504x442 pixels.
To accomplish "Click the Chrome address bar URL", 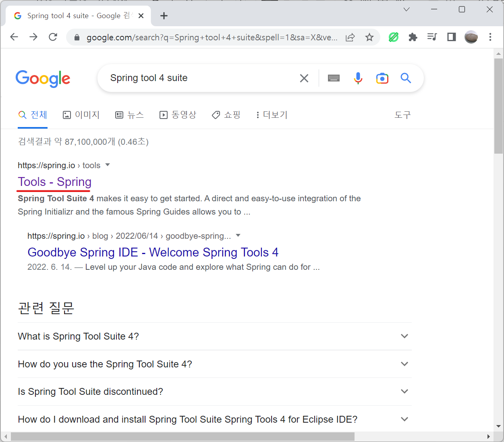I will [212, 38].
